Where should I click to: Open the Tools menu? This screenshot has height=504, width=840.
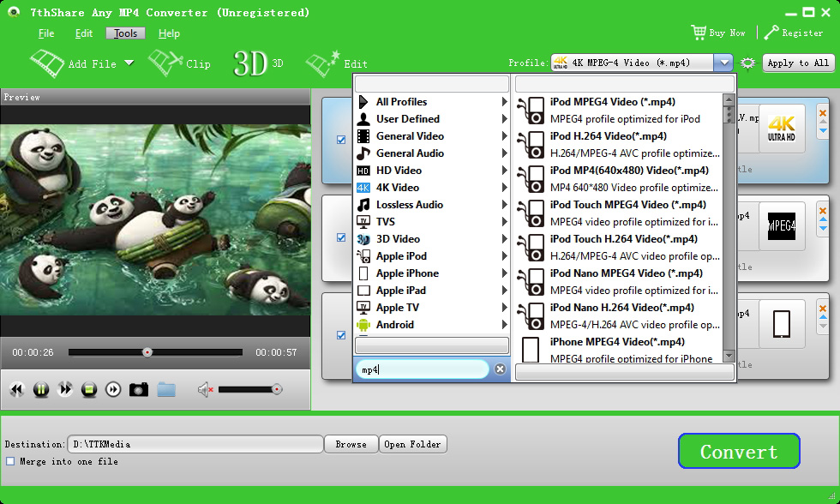click(125, 33)
